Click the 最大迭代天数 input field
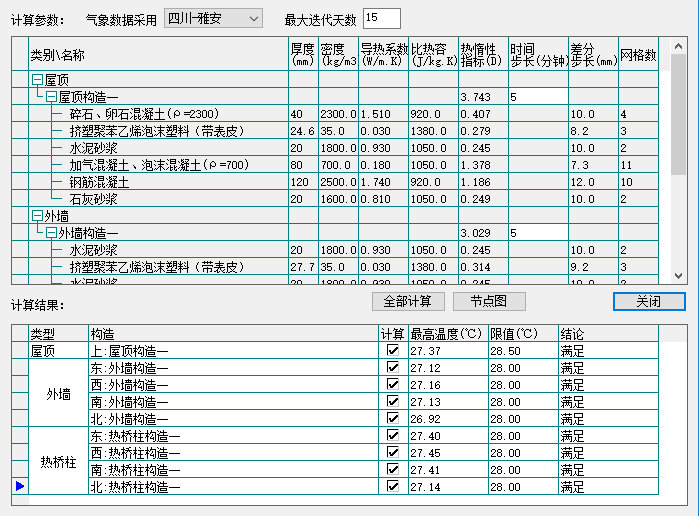This screenshot has width=699, height=516. [382, 19]
